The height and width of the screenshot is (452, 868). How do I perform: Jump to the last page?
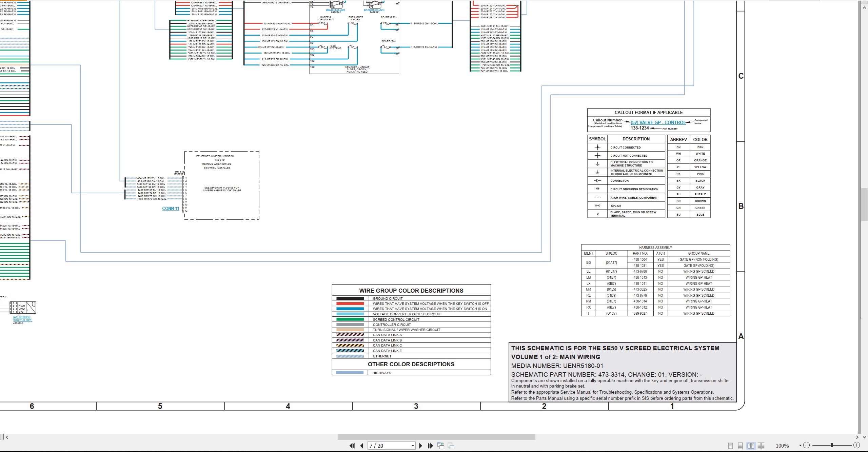pos(430,446)
